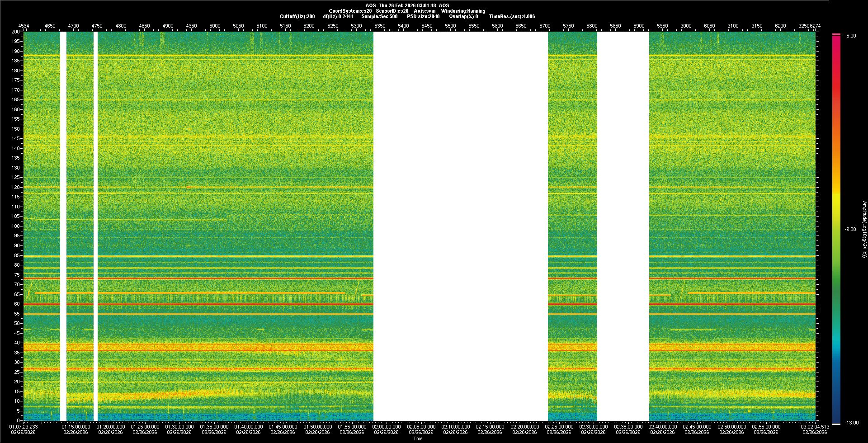Select the Sample/Sec:500 header value
This screenshot has width=868, height=443.
[379, 16]
